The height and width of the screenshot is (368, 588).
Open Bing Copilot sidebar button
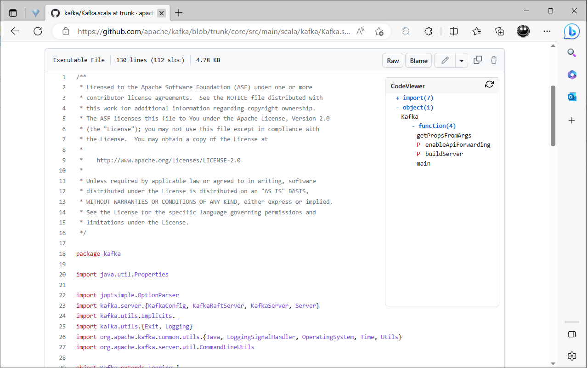coord(572,31)
